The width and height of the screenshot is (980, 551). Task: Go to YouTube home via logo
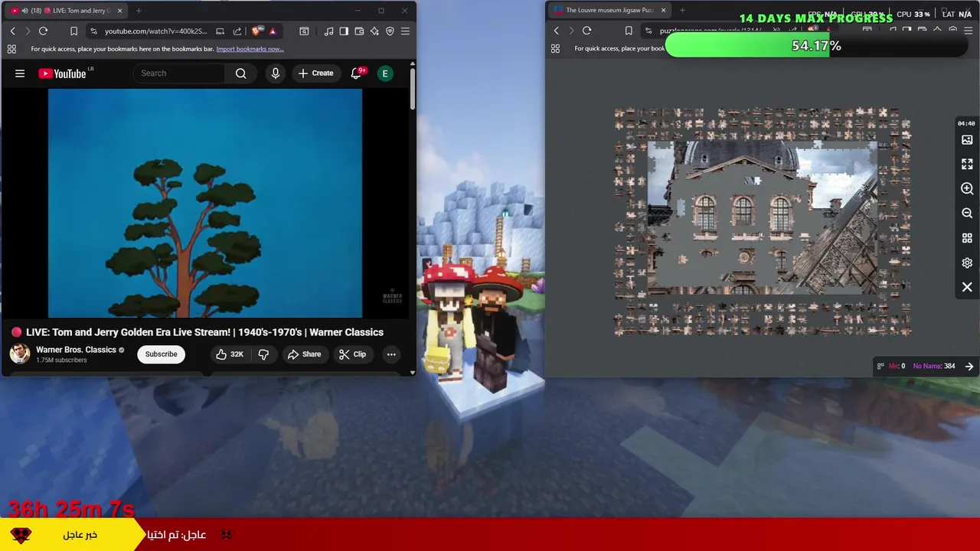point(62,73)
